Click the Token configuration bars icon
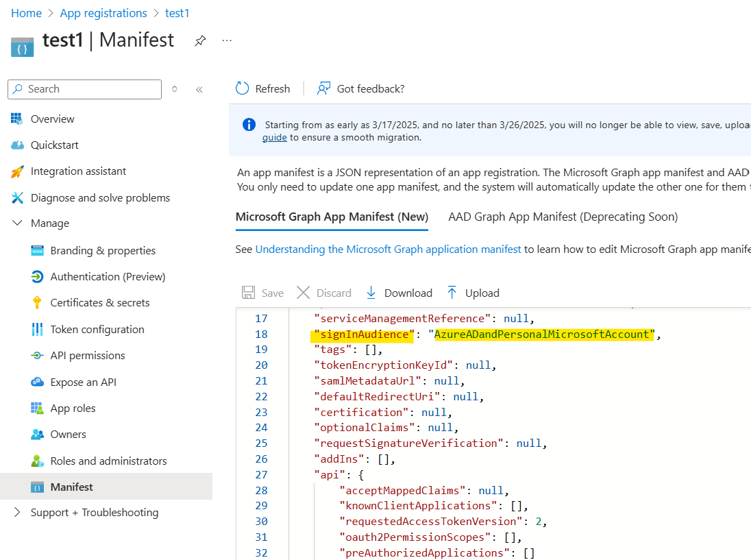This screenshot has height=560, width=751. 37,329
